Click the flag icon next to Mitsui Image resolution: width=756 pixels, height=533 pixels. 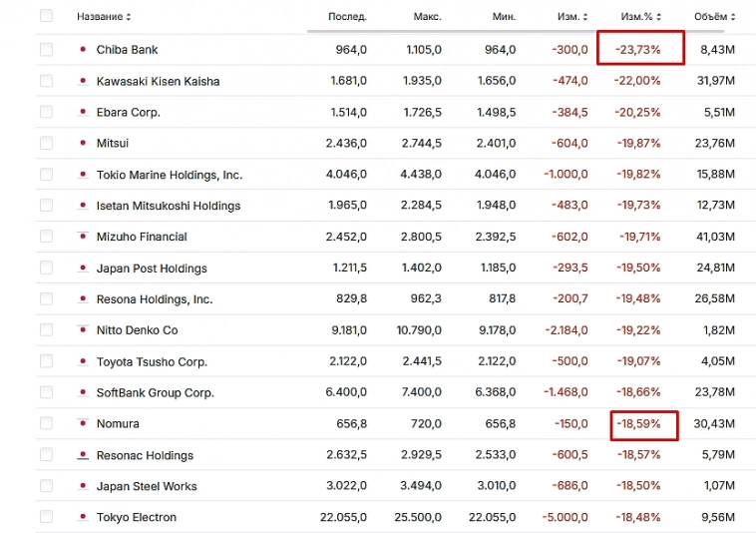83,143
